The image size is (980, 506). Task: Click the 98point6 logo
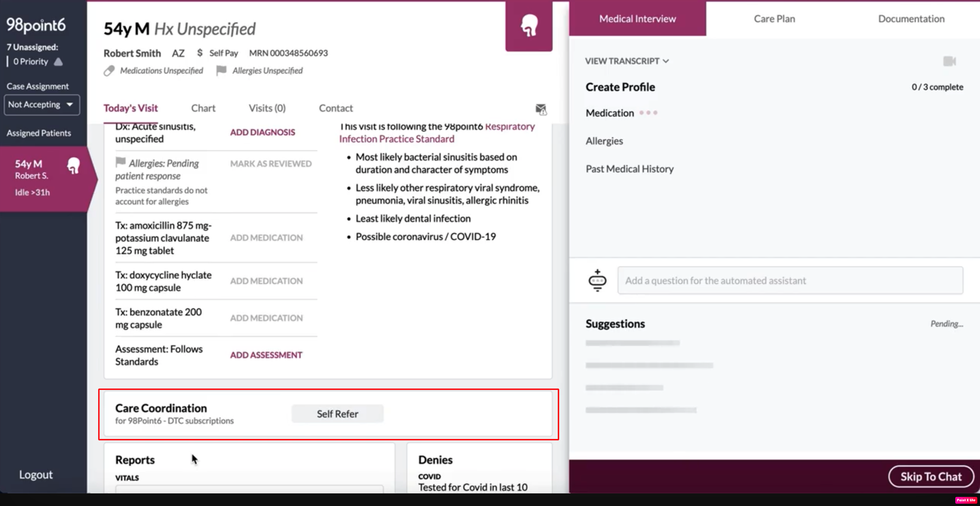36,25
